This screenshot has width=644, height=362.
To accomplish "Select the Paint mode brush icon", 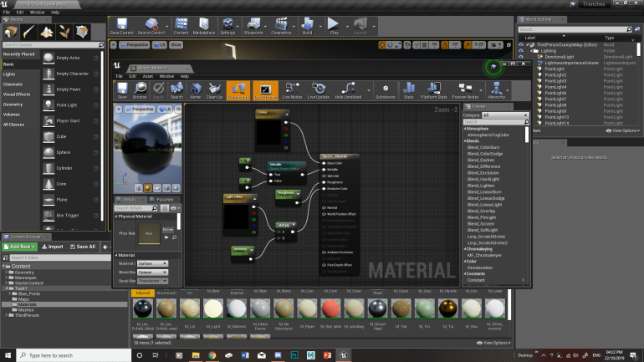I will click(28, 32).
